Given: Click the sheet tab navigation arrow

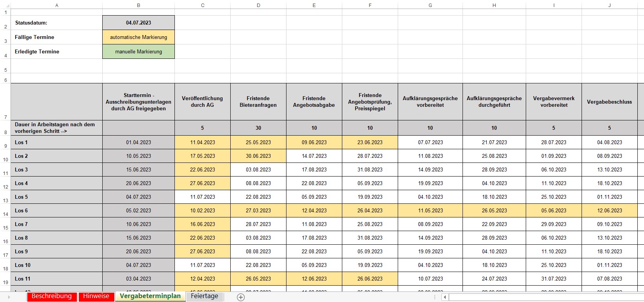Looking at the screenshot, I should pyautogui.click(x=9, y=297).
